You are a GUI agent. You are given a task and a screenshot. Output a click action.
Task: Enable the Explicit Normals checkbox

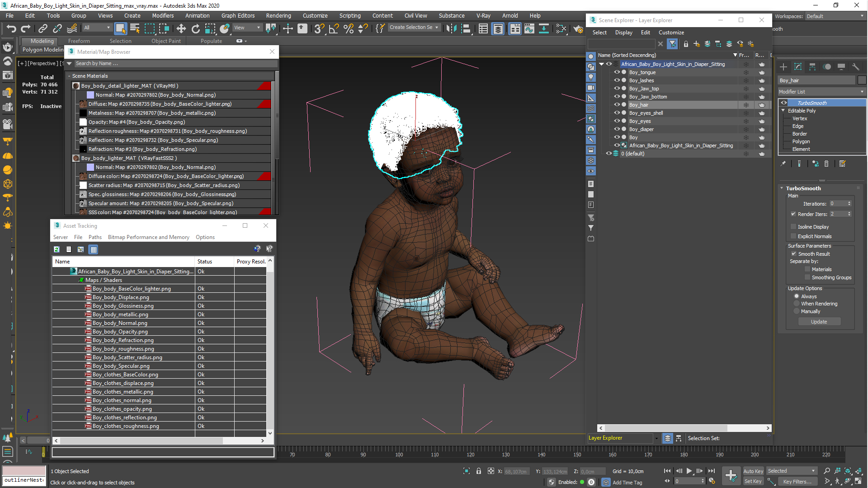(793, 236)
